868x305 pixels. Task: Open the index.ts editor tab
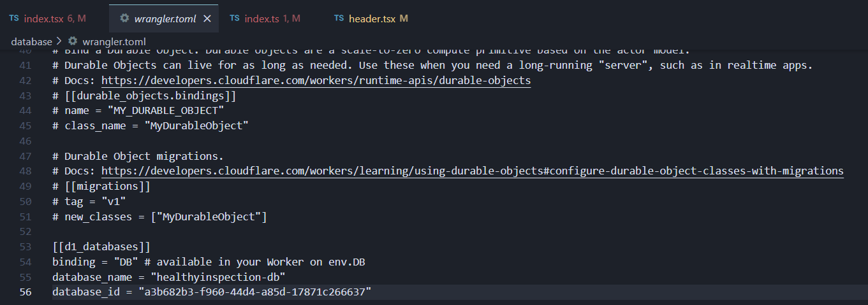262,18
